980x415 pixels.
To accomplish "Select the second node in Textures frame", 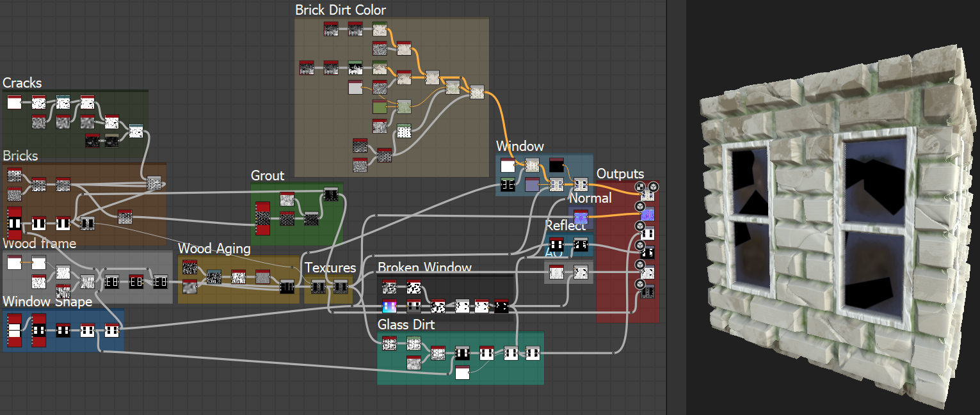I will pos(340,286).
